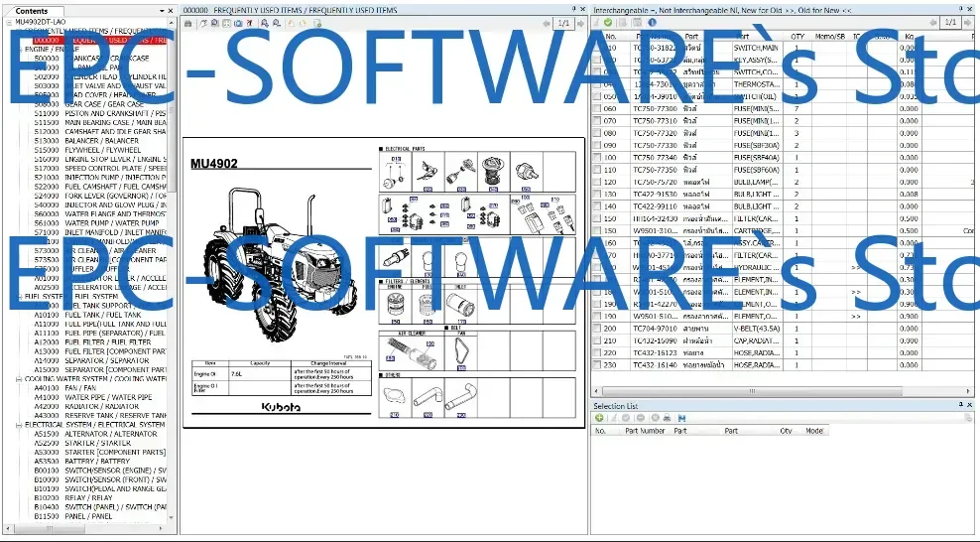Select part number TC432-16090 cell
This screenshot has width=980, height=542.
coord(655,340)
